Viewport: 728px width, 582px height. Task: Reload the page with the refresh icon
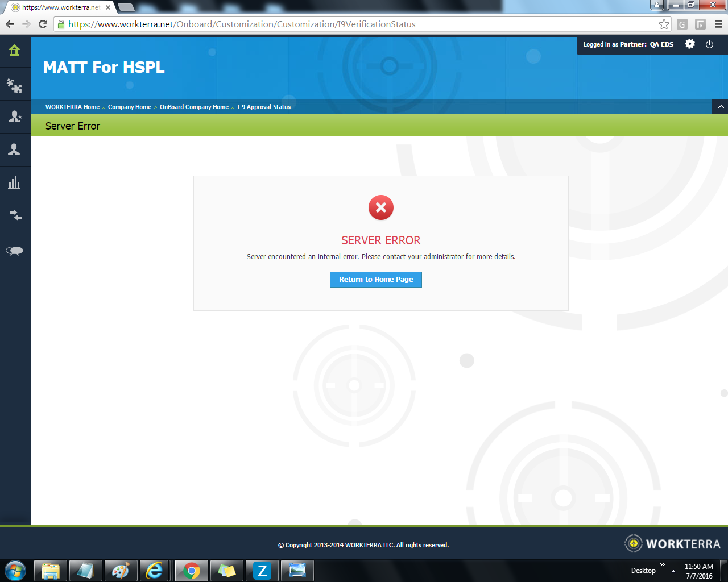(43, 24)
